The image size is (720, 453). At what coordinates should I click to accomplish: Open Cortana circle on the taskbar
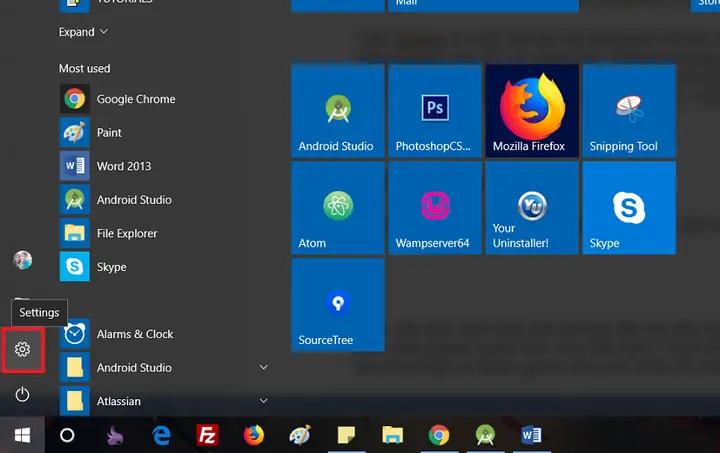click(67, 435)
